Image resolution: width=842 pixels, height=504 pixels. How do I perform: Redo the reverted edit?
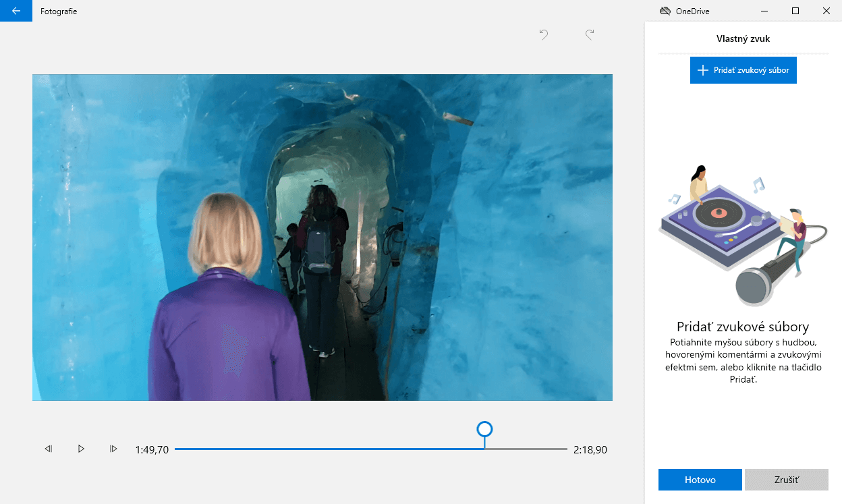(x=590, y=34)
